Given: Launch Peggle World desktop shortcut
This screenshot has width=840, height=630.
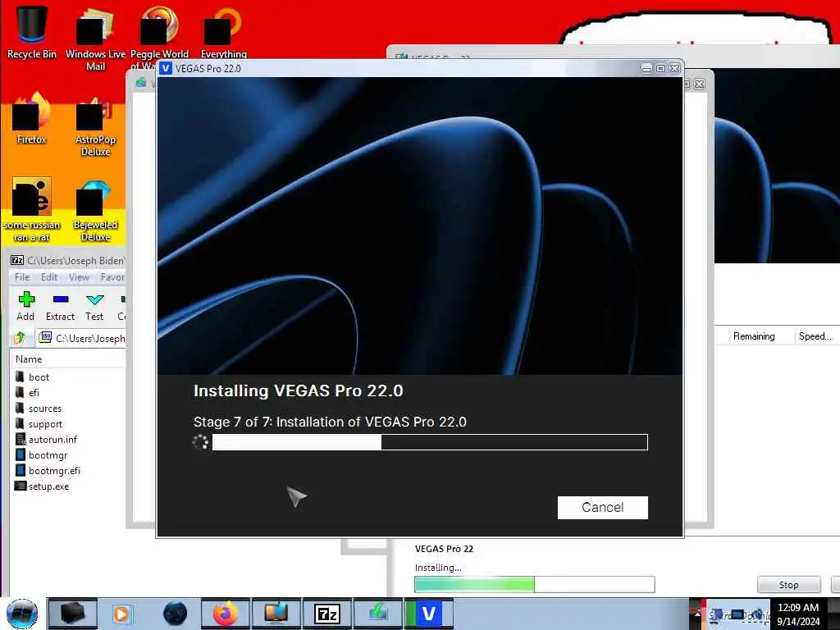Looking at the screenshot, I should (x=159, y=38).
